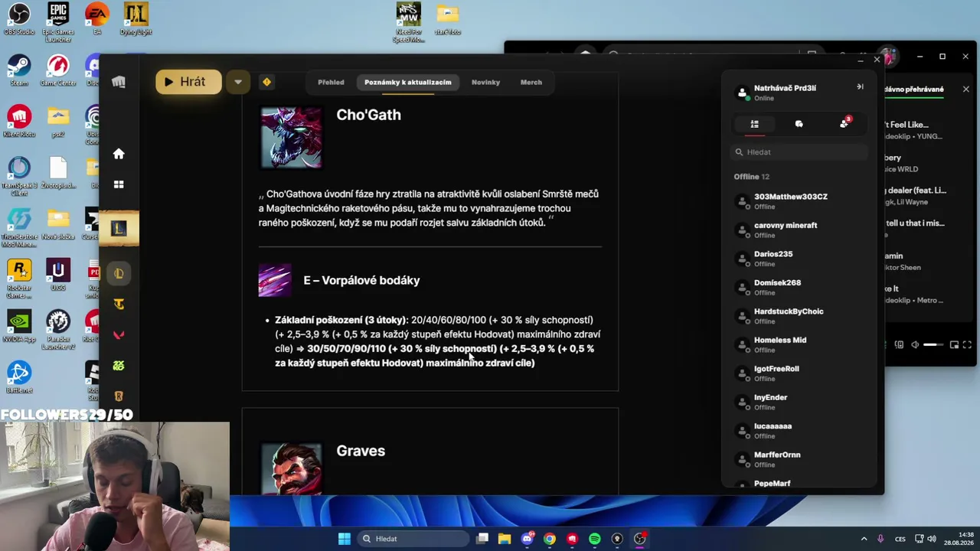
Task: Select the Poznámky k aktualizacím tab
Action: tap(408, 82)
